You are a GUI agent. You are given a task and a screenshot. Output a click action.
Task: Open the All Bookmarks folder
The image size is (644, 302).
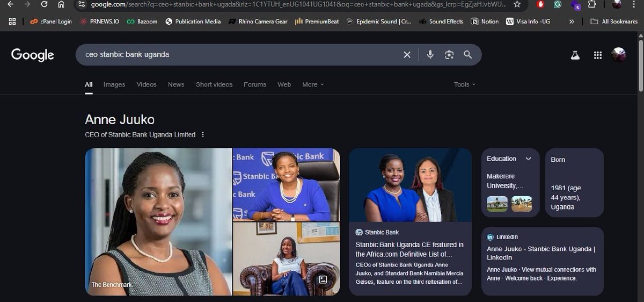point(614,21)
